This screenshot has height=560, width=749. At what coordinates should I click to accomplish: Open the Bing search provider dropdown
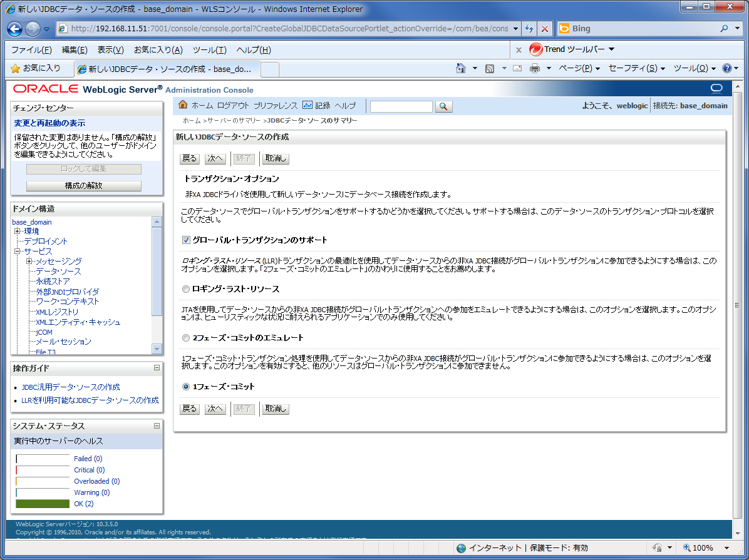738,29
